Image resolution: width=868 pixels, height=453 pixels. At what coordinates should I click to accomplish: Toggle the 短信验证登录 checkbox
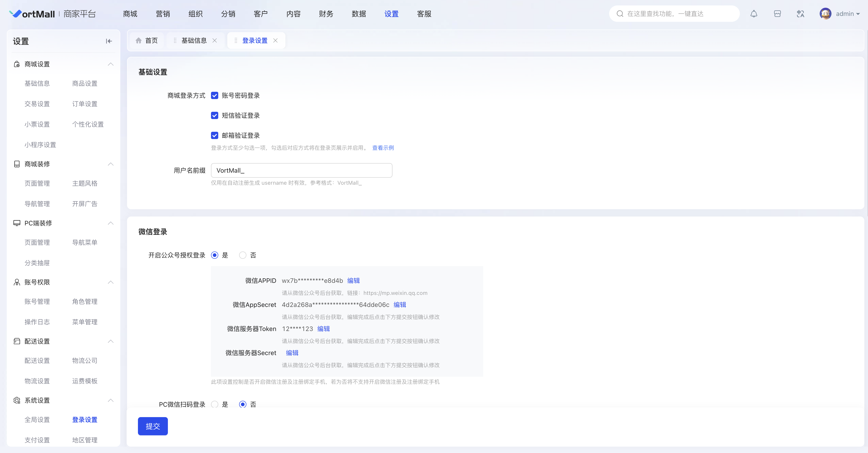click(x=215, y=115)
